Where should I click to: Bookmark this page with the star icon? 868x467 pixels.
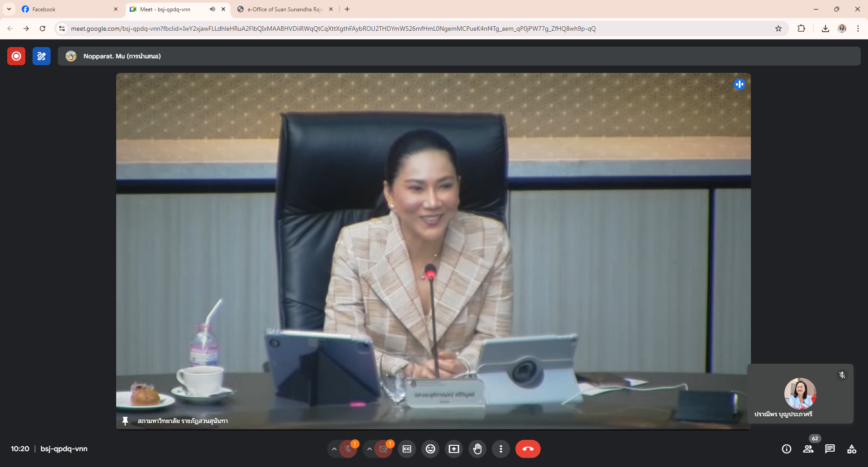click(x=778, y=29)
